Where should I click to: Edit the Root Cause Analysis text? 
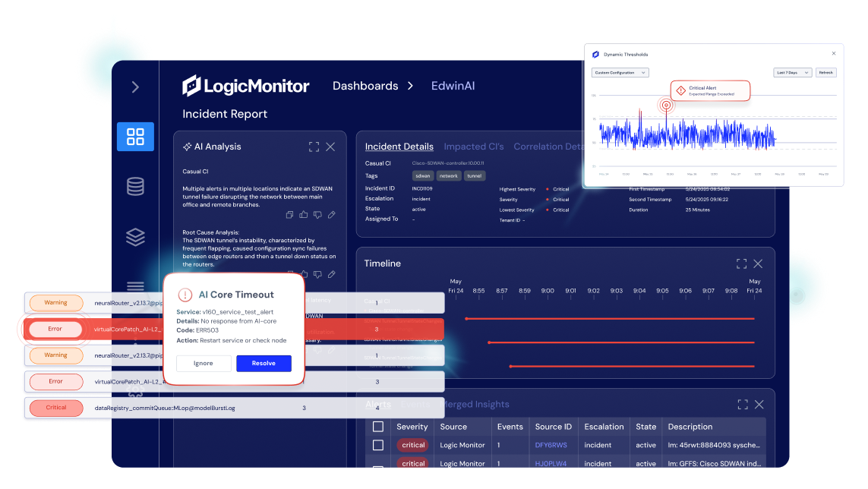tap(332, 274)
